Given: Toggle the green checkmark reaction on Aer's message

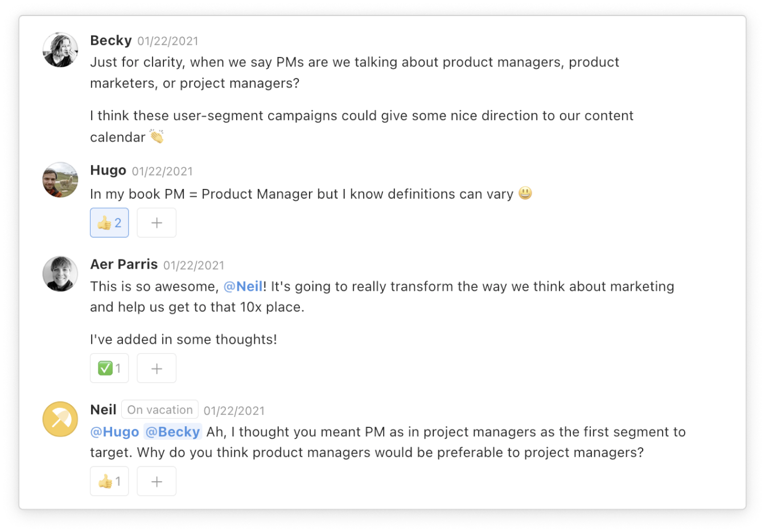Looking at the screenshot, I should point(109,368).
